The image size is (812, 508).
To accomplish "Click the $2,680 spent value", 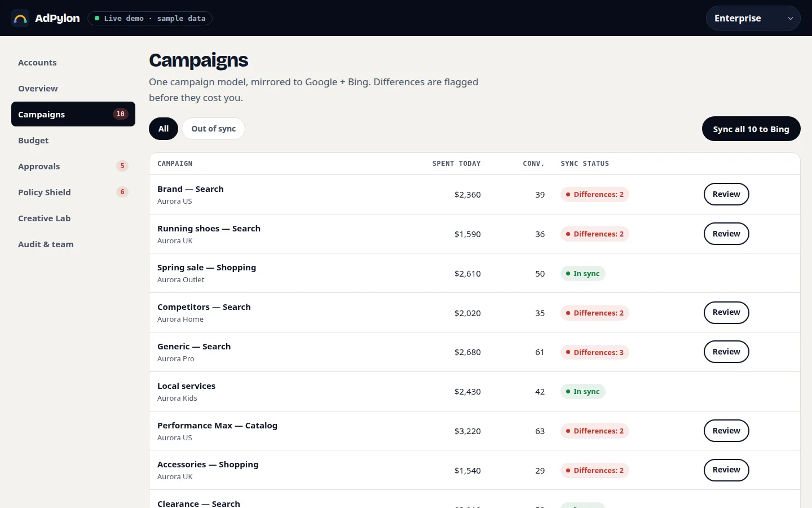I will pos(467,352).
